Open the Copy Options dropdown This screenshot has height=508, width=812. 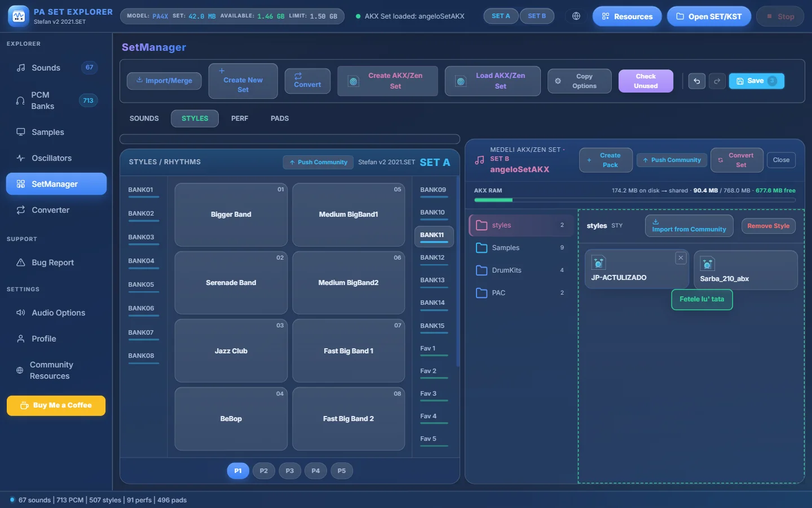coord(579,81)
